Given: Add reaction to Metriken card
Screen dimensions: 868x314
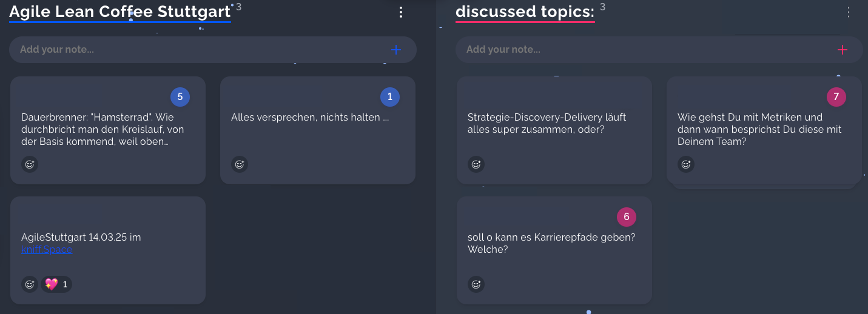Looking at the screenshot, I should (x=686, y=164).
